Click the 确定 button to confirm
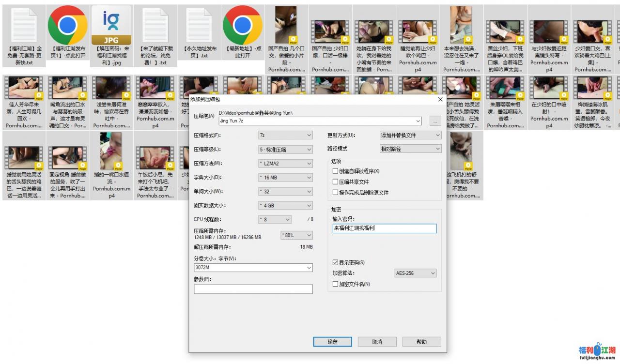Viewport: 620px width, 364px height. tap(332, 342)
